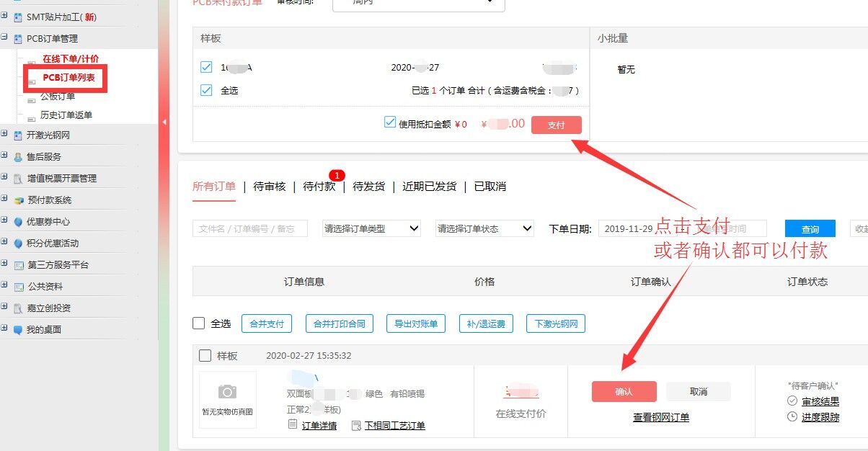
Task: Check the 样板 order row checkbox
Action: pyautogui.click(x=205, y=356)
